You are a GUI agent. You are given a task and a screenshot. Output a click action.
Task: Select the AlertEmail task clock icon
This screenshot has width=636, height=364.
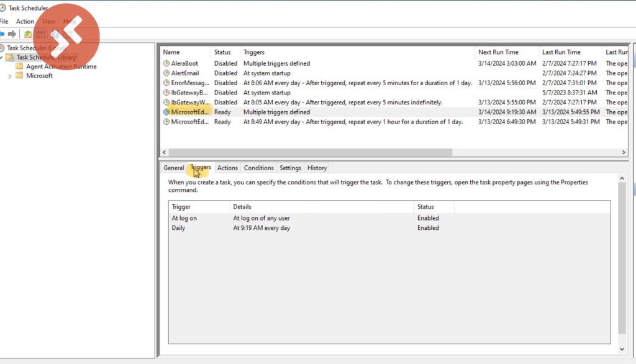click(166, 73)
